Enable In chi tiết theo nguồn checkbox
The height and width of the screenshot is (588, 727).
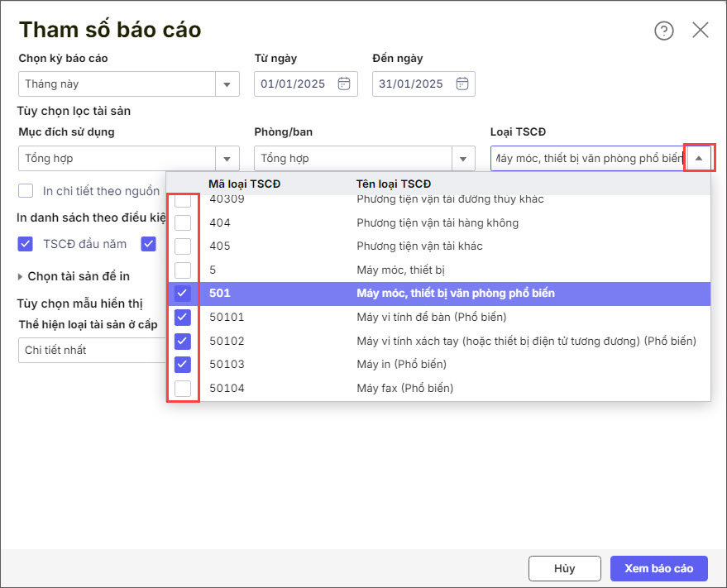tap(26, 191)
